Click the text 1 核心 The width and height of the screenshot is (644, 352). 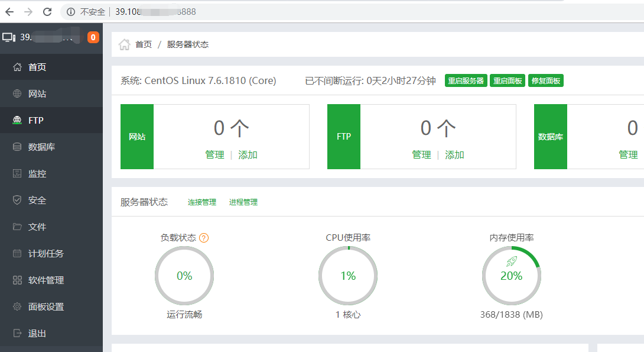click(x=348, y=315)
